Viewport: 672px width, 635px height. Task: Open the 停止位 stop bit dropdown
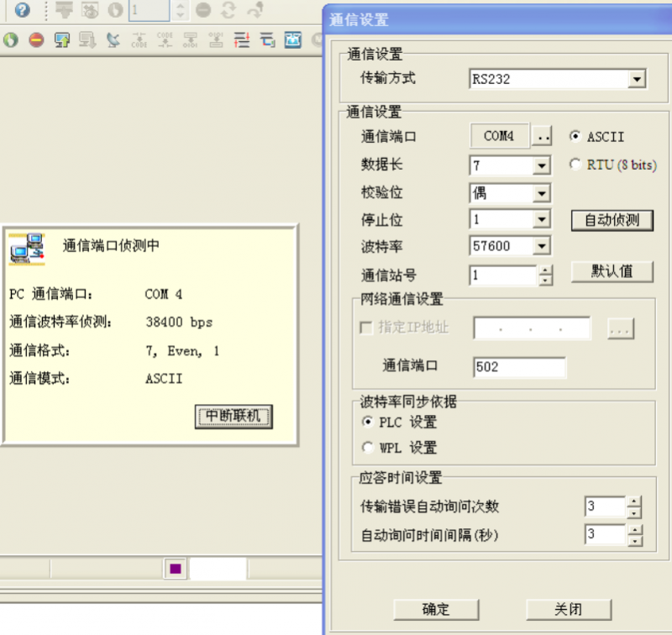[542, 220]
